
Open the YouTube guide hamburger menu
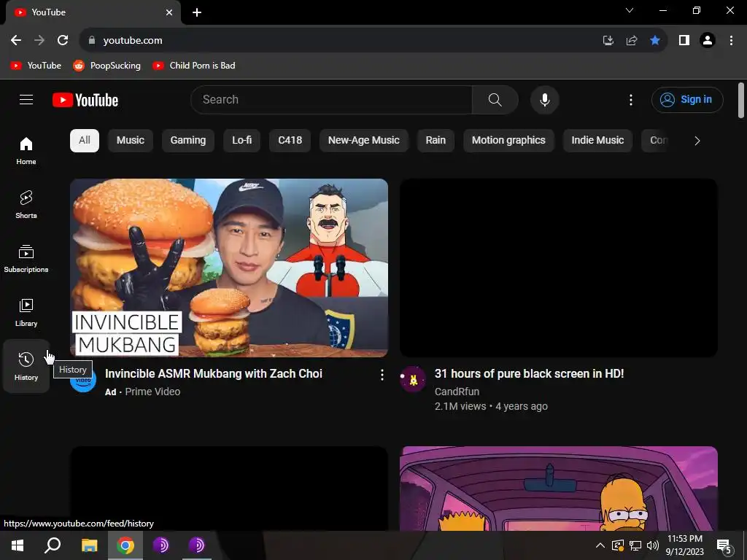pyautogui.click(x=26, y=99)
